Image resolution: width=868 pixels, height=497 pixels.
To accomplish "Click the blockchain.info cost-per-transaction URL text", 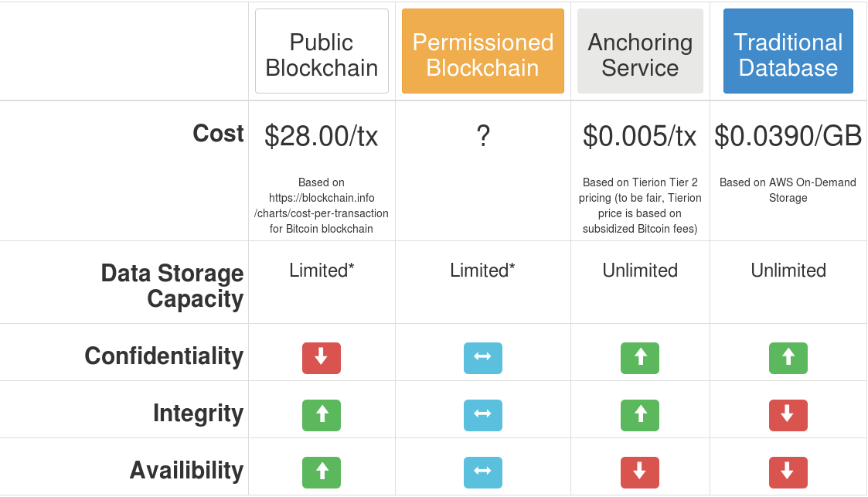I will (x=321, y=206).
